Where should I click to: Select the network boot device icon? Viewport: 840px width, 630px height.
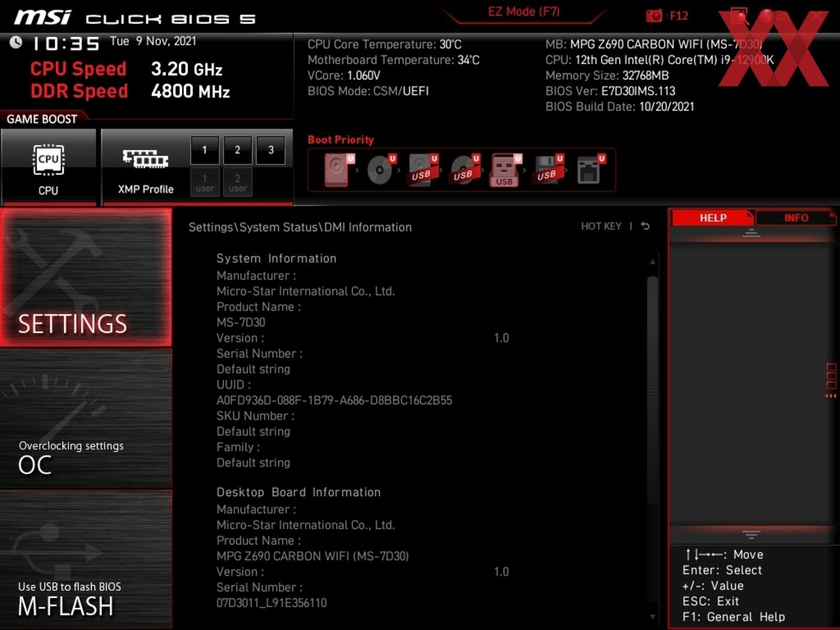click(590, 170)
